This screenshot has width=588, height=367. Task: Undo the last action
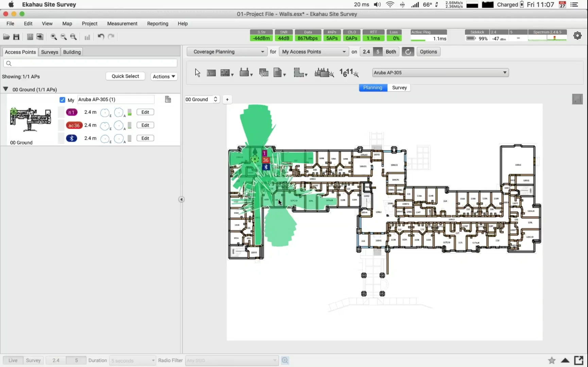pos(101,36)
